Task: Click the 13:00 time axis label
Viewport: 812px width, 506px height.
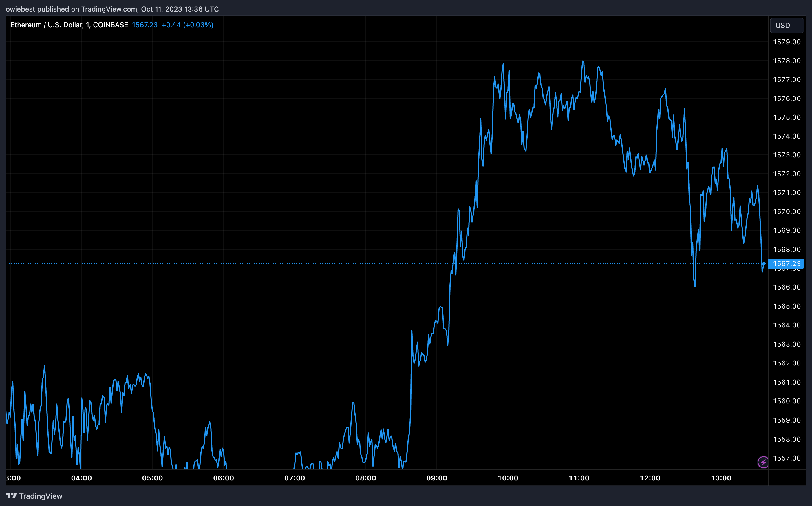Action: click(x=721, y=478)
